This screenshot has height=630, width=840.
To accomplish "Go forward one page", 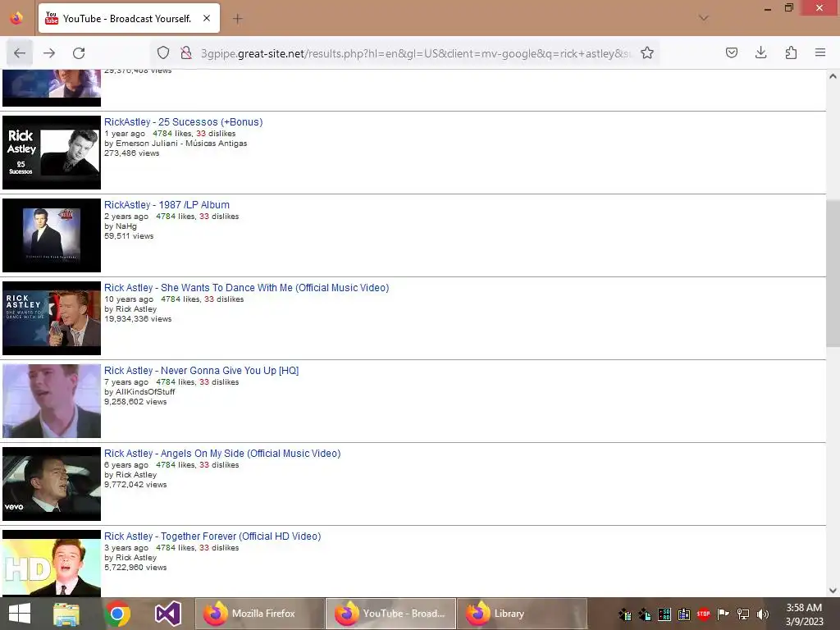I will (x=49, y=53).
